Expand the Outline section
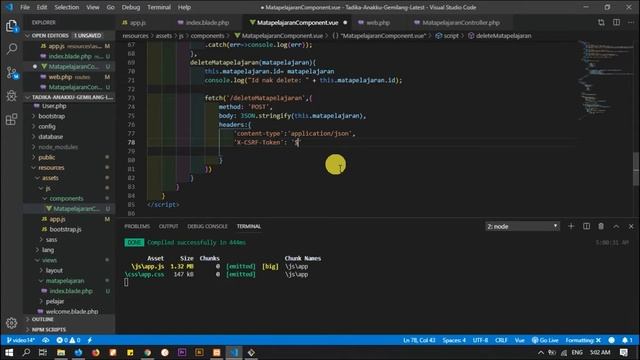This screenshot has height=360, width=640. click(x=69, y=319)
